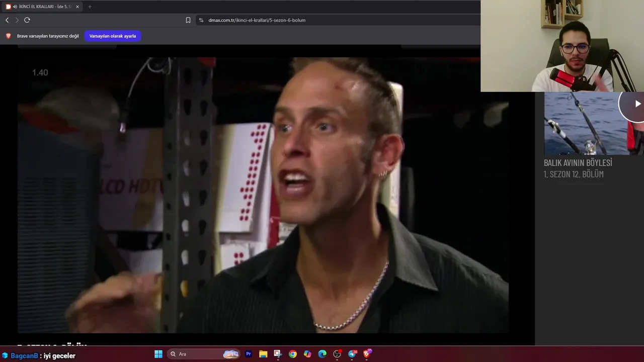
Task: Click the search highlight image in taskbar search
Action: click(231, 354)
